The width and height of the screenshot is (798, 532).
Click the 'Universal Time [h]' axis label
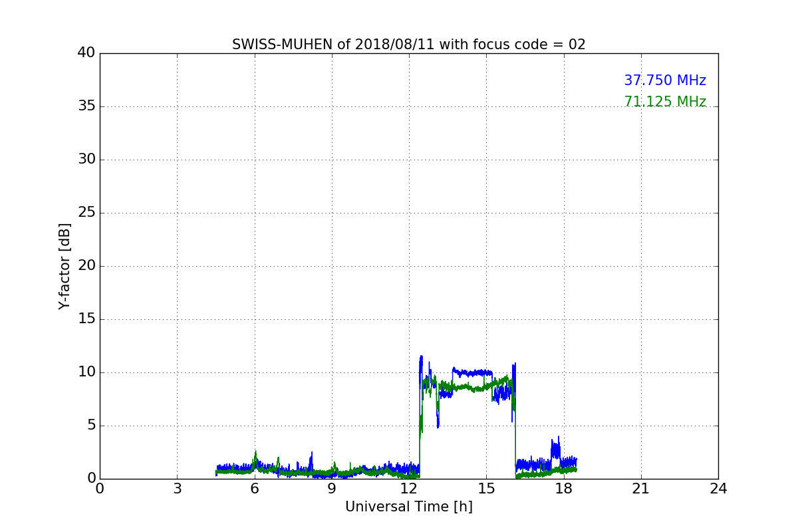409,507
